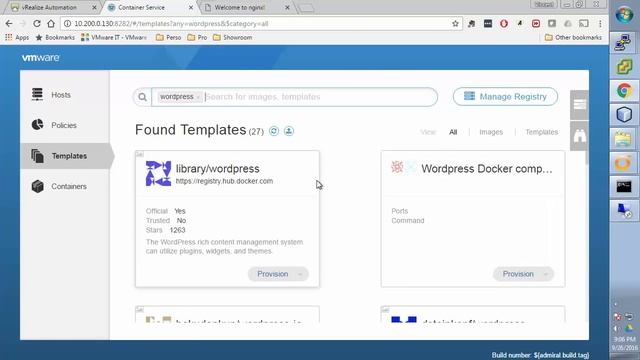
Task: Click the import template icon
Action: (289, 131)
